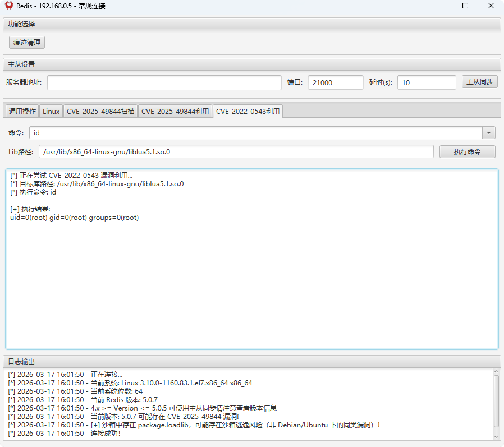
Task: Minimize the Redis window
Action: tap(440, 6)
